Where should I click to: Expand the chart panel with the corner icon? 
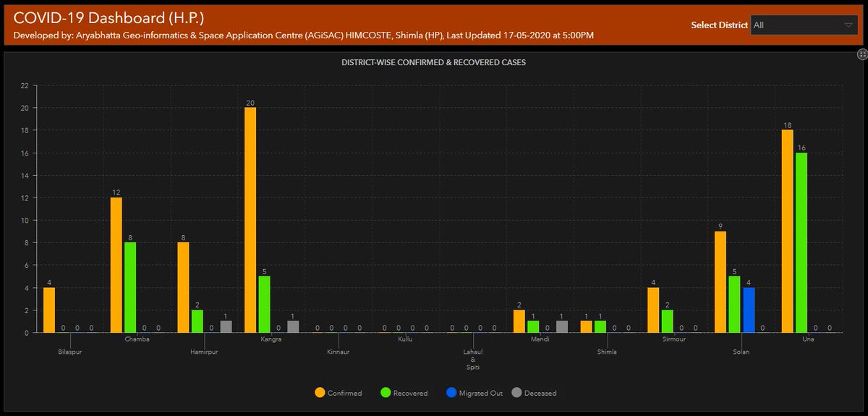tap(862, 54)
